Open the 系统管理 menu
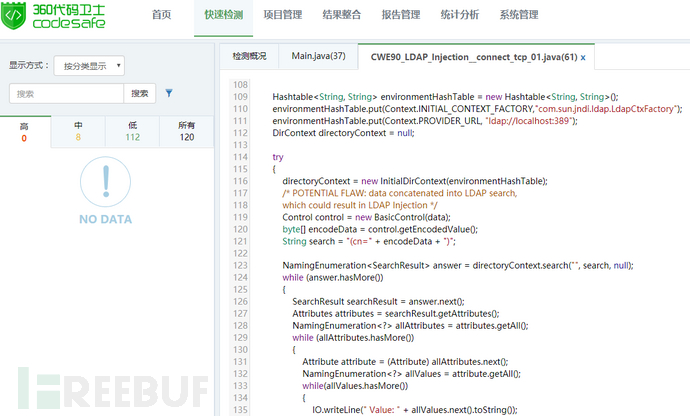Screen dimensions: 690x416 click(x=519, y=15)
